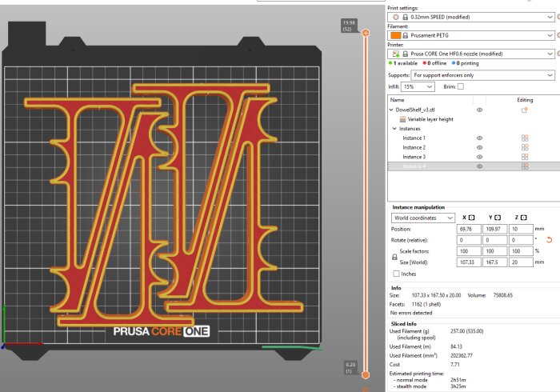
Task: Toggle visibility of Instance 3
Action: pyautogui.click(x=480, y=157)
